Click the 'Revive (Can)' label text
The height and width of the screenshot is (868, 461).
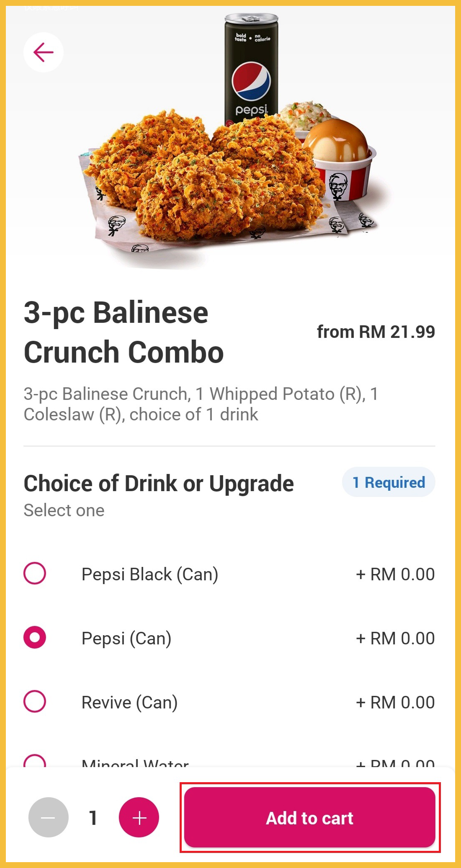[129, 702]
